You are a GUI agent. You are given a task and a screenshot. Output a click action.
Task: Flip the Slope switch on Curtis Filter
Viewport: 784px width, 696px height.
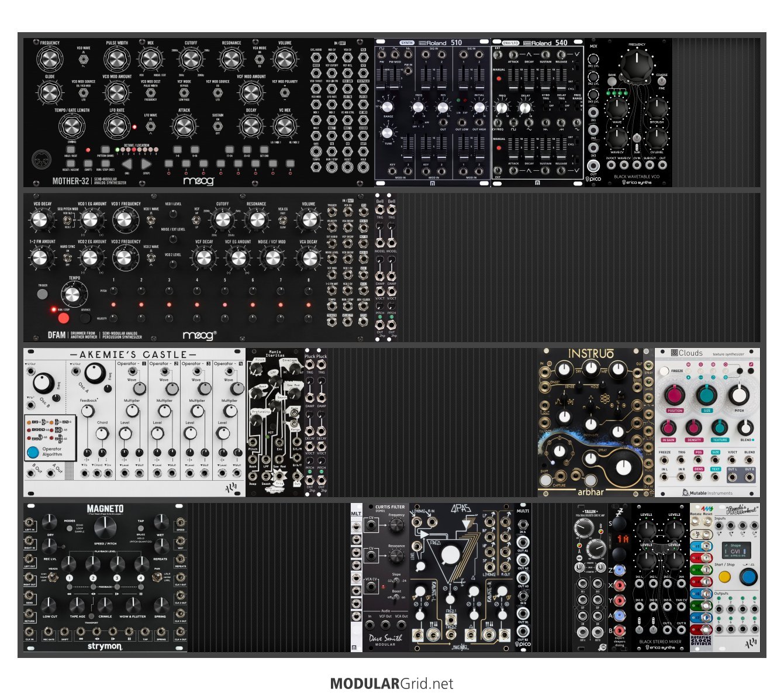[396, 582]
